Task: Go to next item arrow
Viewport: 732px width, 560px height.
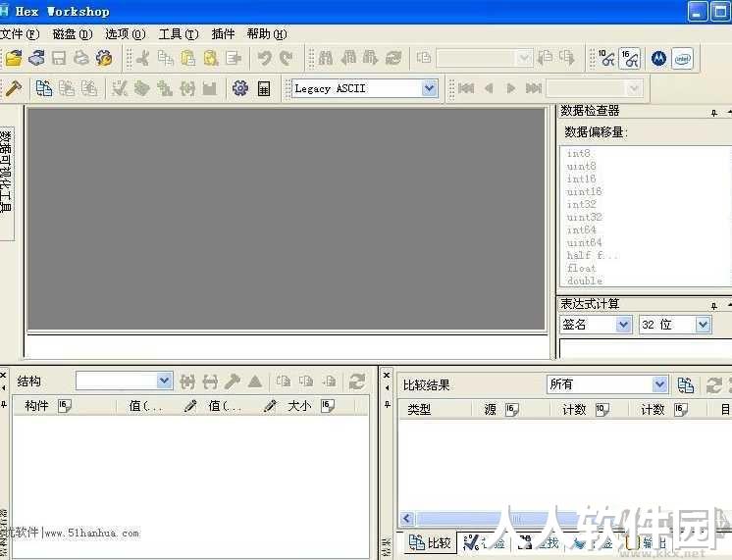Action: pos(510,88)
